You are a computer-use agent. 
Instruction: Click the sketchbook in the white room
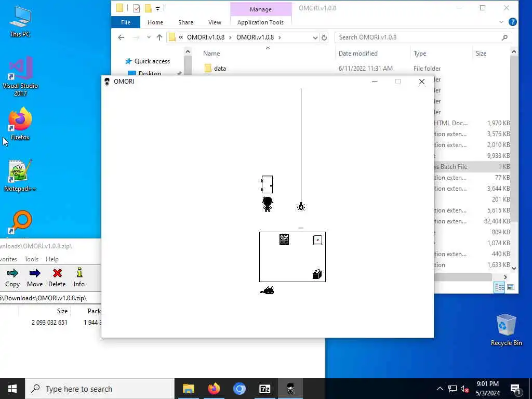tap(317, 240)
